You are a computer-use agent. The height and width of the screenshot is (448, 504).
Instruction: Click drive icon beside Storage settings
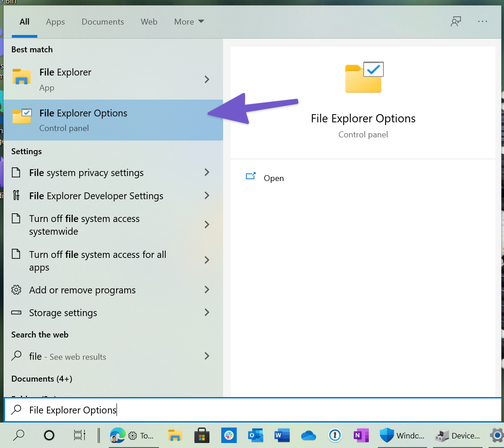[16, 312]
